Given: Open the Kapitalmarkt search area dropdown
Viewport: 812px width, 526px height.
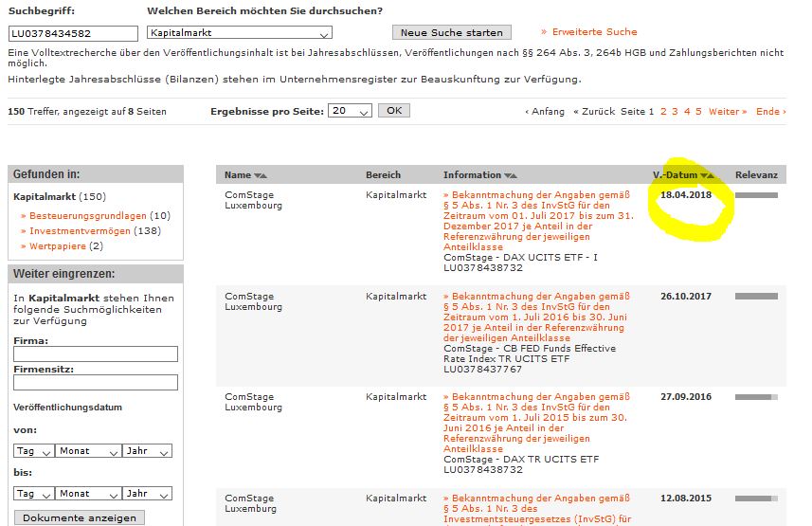Looking at the screenshot, I should tap(240, 32).
